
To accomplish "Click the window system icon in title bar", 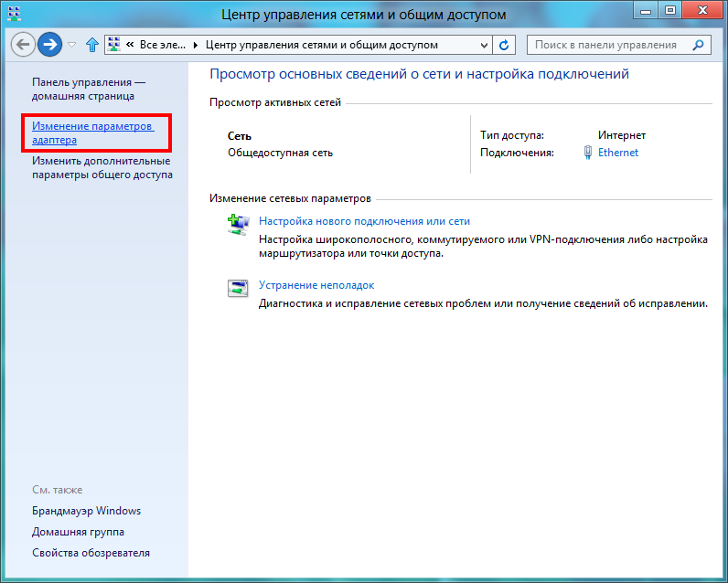I will tap(15, 14).
